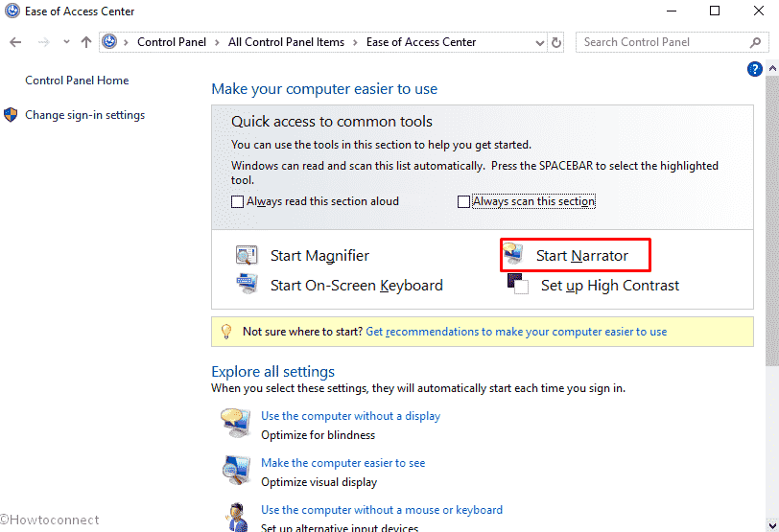Open Make the computer easier to see

coord(343,463)
